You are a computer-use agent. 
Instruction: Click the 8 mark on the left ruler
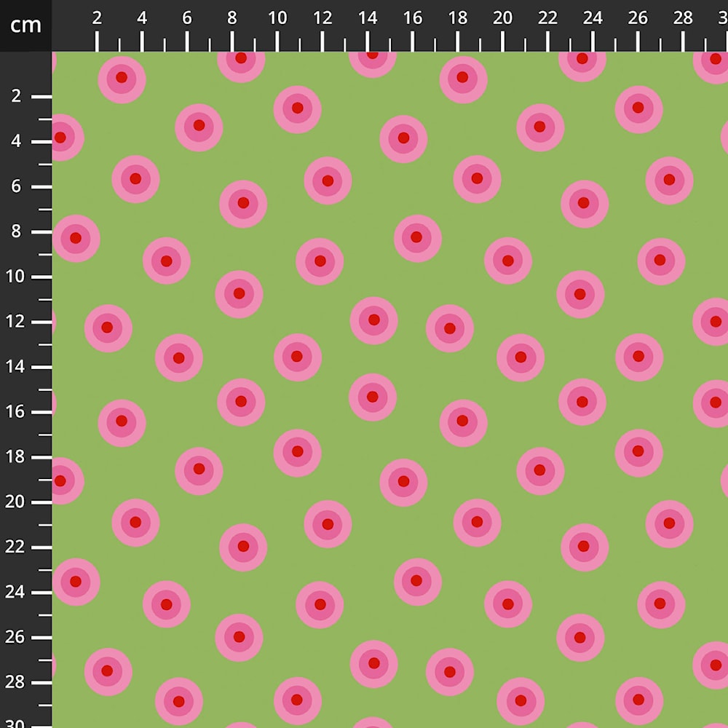42,232
